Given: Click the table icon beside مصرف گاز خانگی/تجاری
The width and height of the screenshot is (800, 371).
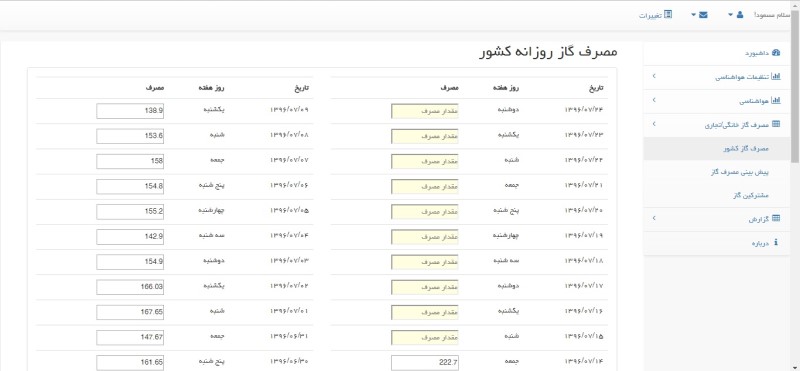Looking at the screenshot, I should point(776,124).
